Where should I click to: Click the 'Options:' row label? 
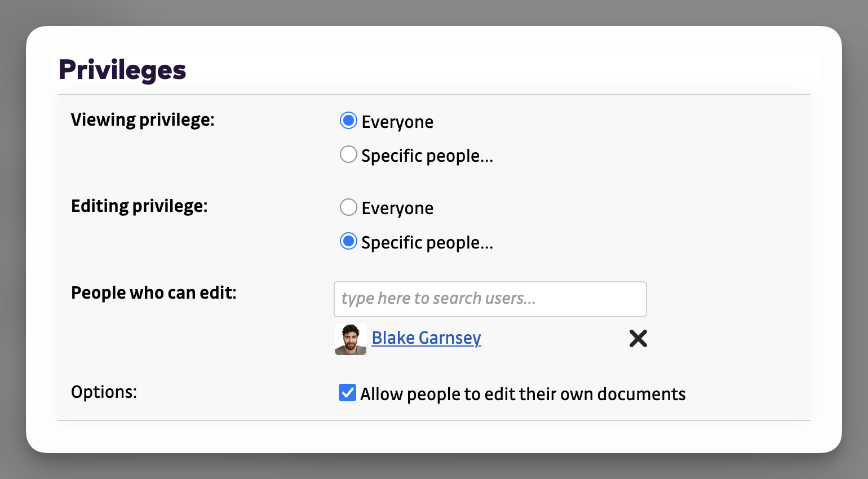click(x=104, y=392)
